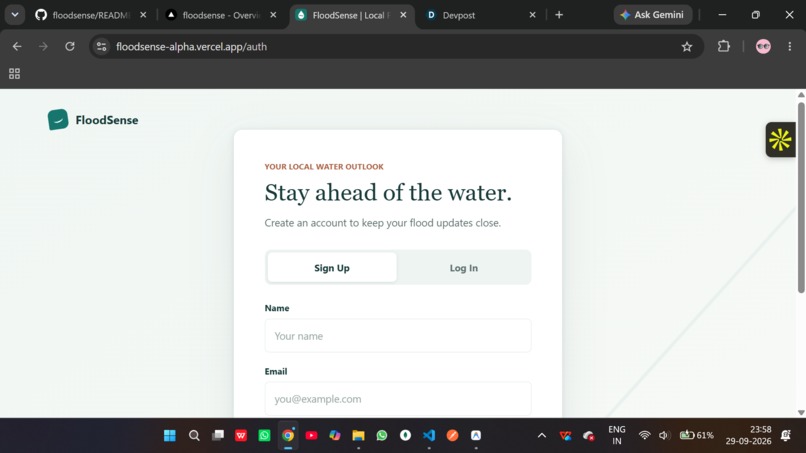
Task: Go back to the previous page
Action: coord(17,47)
